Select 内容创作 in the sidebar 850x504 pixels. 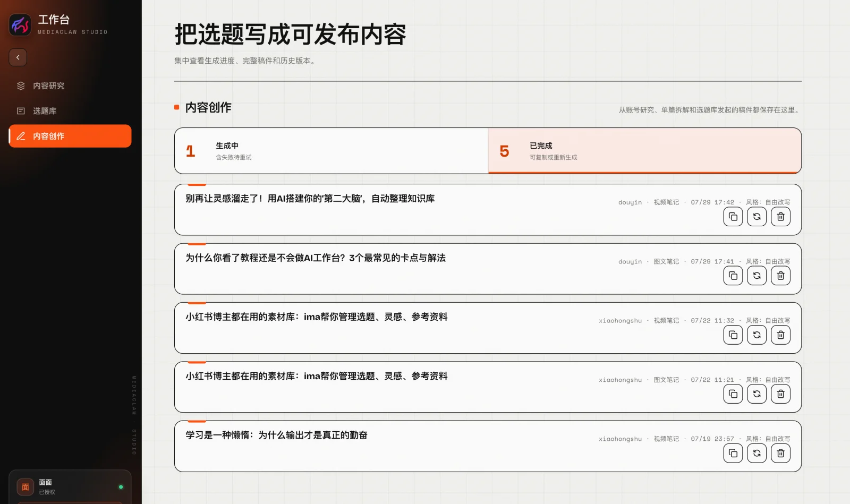click(70, 136)
